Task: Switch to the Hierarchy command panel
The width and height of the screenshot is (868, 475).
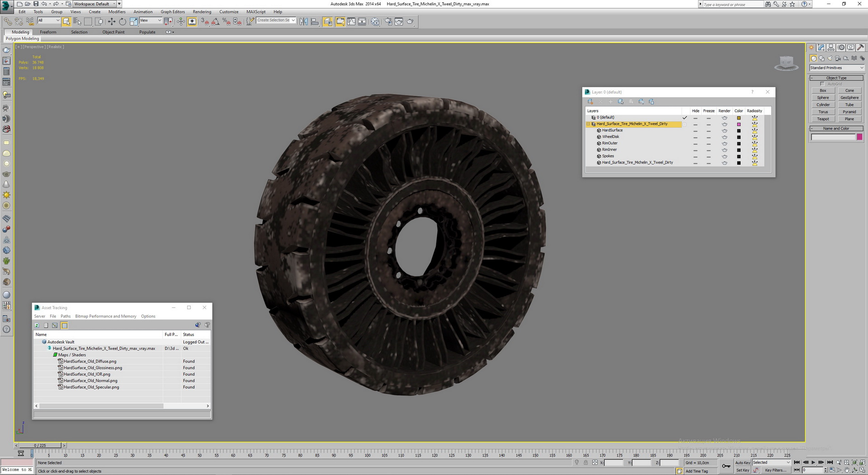Action: tap(831, 47)
